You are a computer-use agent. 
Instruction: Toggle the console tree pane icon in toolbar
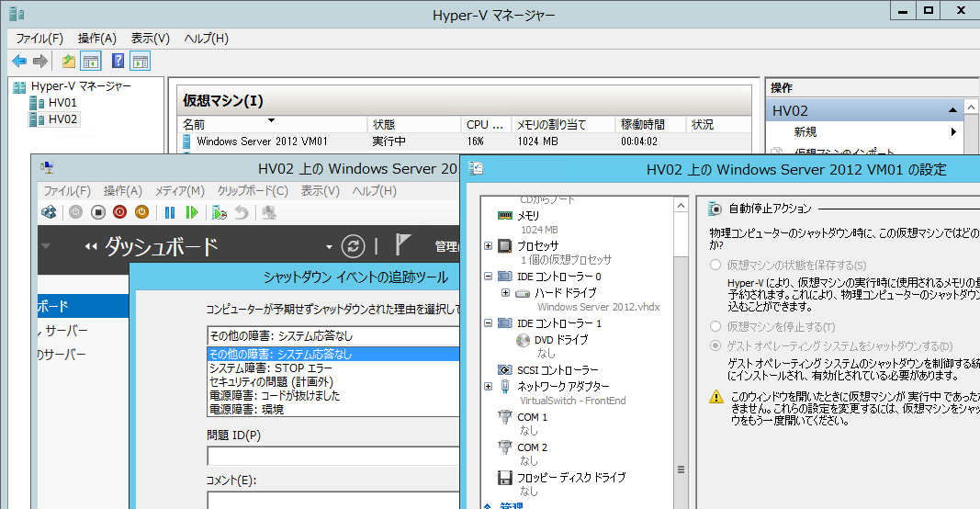click(91, 62)
